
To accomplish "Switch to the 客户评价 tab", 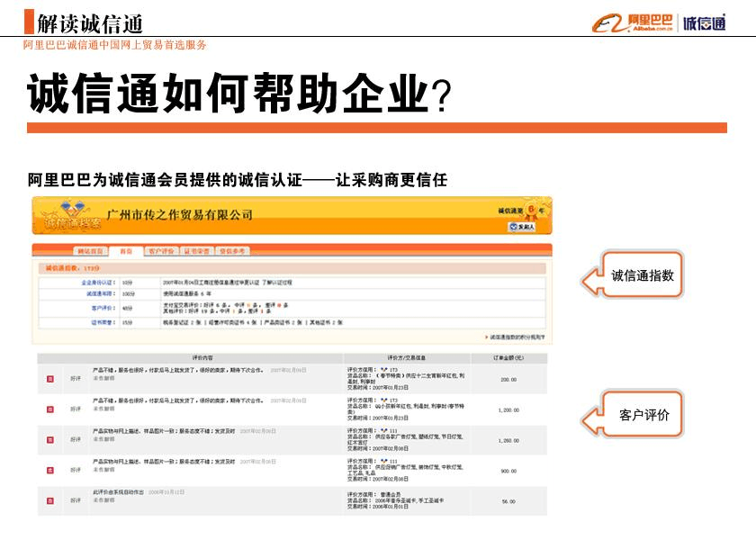I will [161, 251].
